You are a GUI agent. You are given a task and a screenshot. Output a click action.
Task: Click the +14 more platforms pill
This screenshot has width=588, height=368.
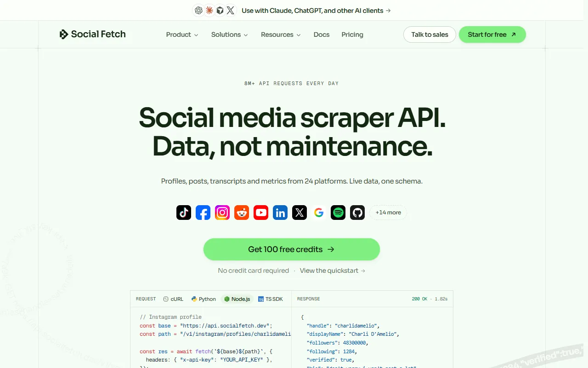[388, 213]
